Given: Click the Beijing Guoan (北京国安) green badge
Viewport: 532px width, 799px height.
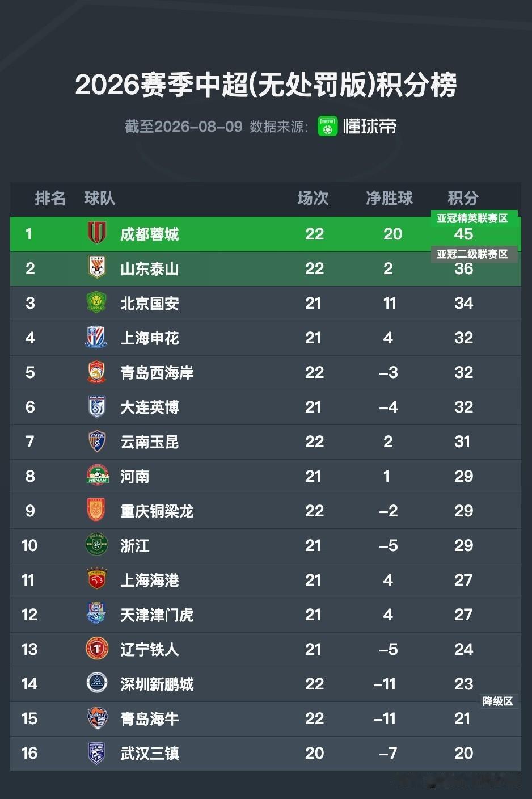Looking at the screenshot, I should (97, 302).
